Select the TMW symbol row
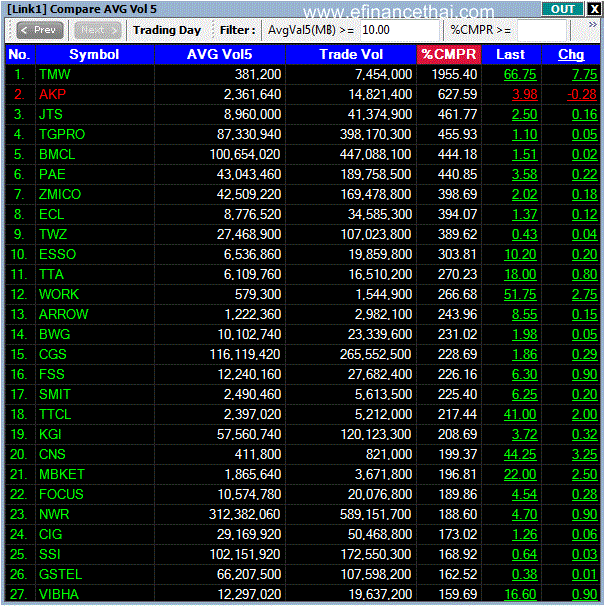The height and width of the screenshot is (606, 605). click(302, 74)
